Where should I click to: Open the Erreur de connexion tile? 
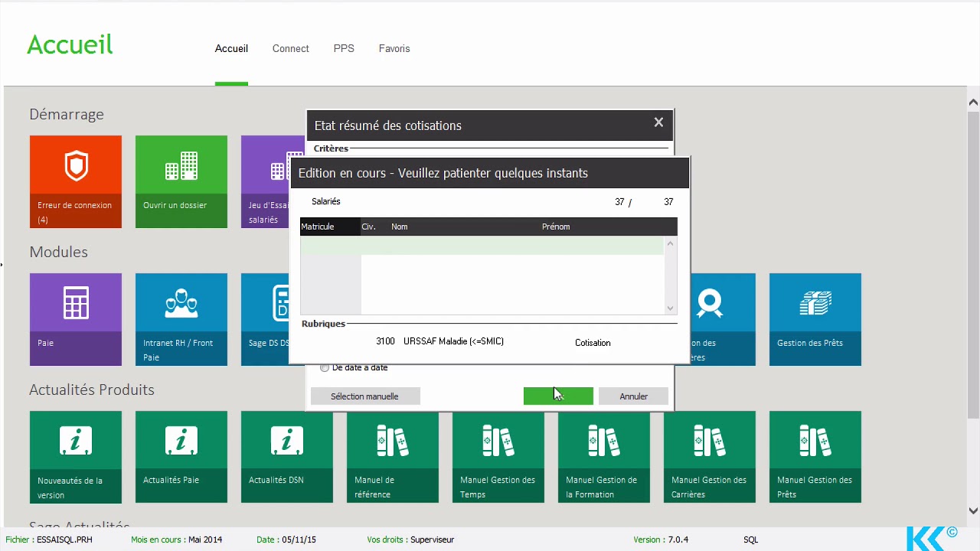[75, 181]
